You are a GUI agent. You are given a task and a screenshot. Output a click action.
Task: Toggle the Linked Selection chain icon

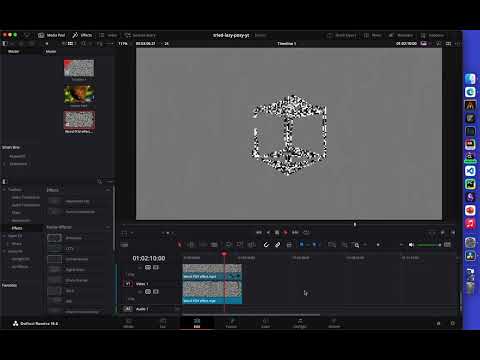pos(277,245)
